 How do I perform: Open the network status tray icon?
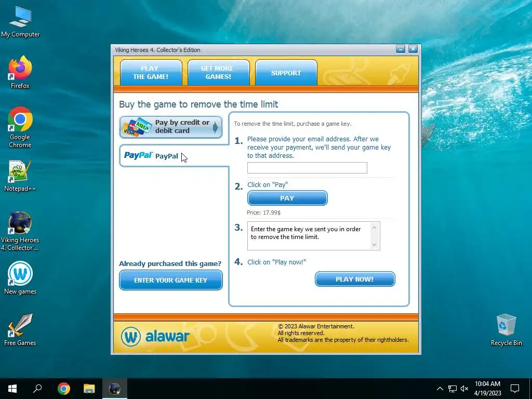(x=453, y=389)
